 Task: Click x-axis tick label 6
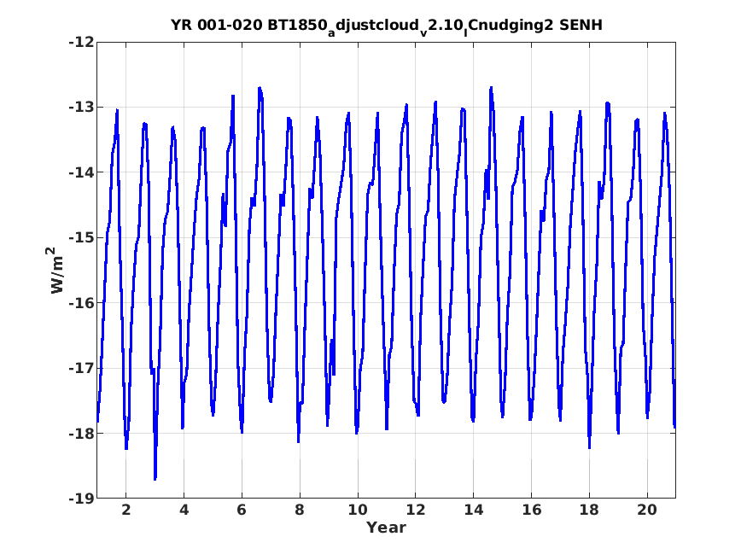tap(242, 510)
